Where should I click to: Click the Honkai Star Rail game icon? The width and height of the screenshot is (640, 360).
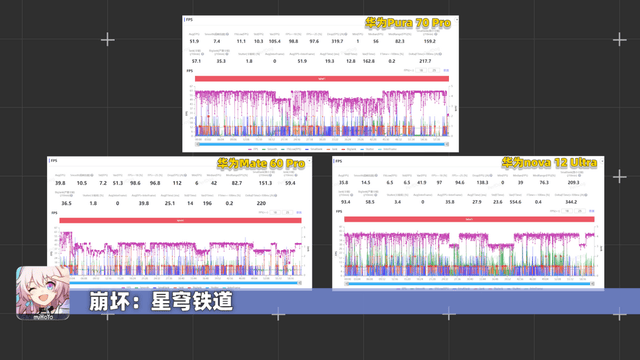[43, 293]
